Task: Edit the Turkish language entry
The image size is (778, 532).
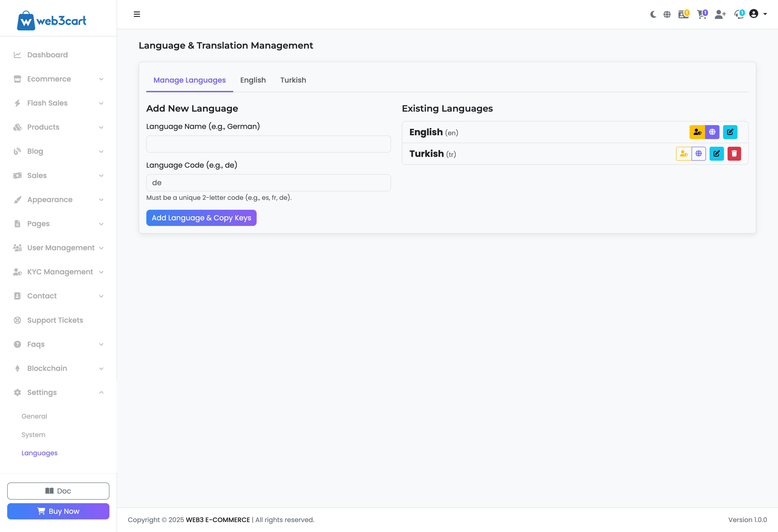Action: (x=716, y=153)
